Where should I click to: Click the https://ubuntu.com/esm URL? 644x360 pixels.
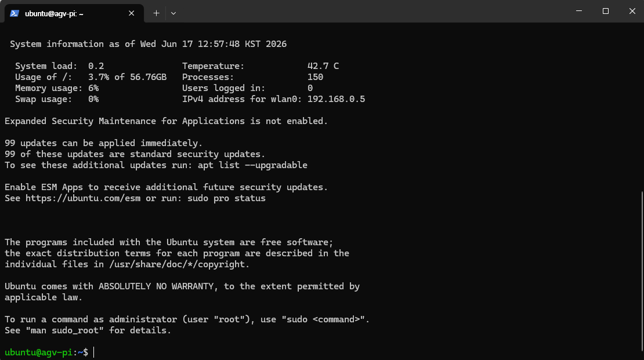point(83,198)
